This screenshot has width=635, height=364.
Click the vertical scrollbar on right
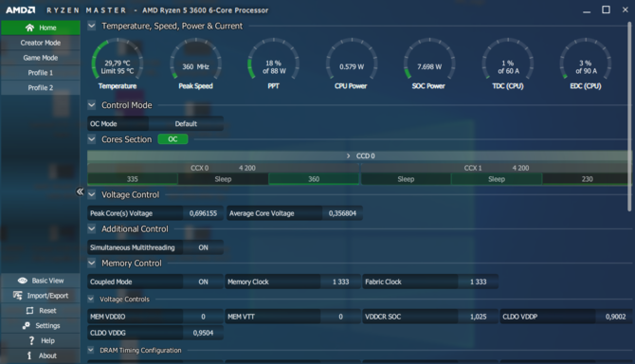click(629, 118)
